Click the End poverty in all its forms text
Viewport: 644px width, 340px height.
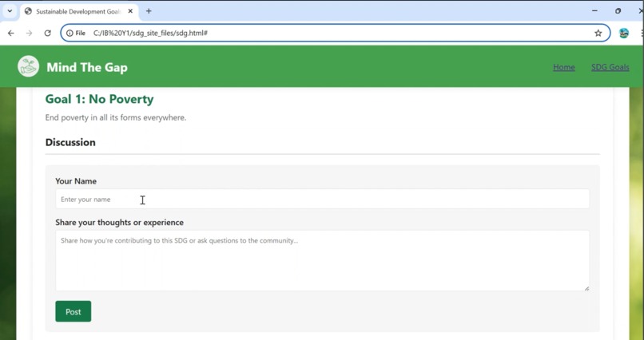click(116, 117)
